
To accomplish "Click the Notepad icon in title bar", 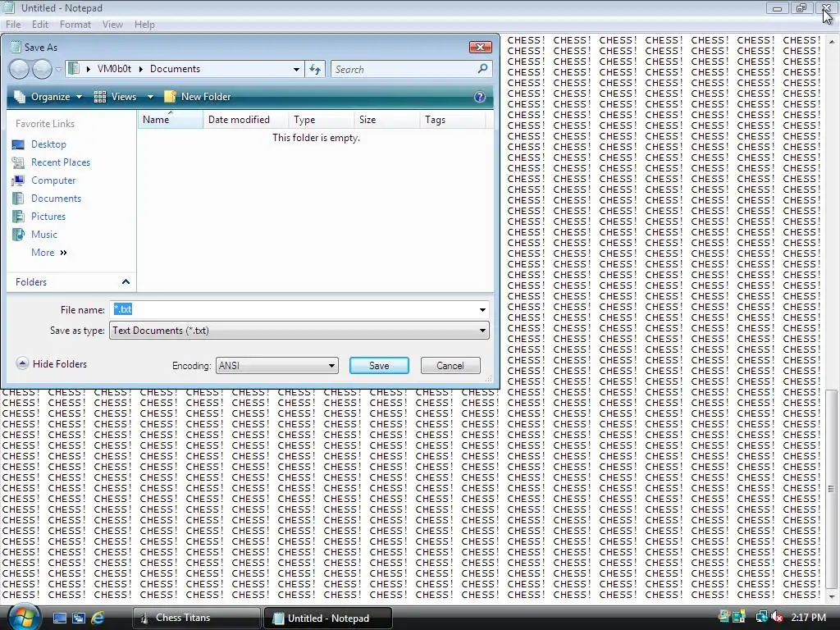I will click(9, 7).
